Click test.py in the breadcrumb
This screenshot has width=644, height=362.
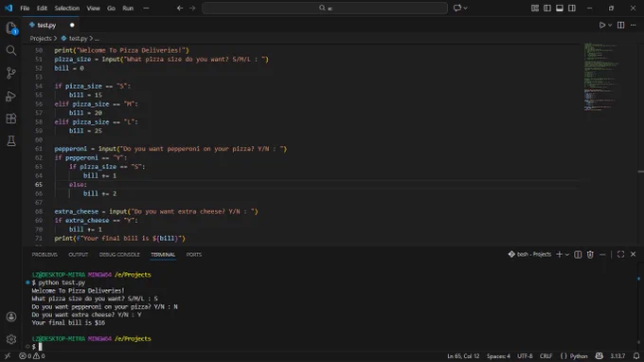[78, 38]
